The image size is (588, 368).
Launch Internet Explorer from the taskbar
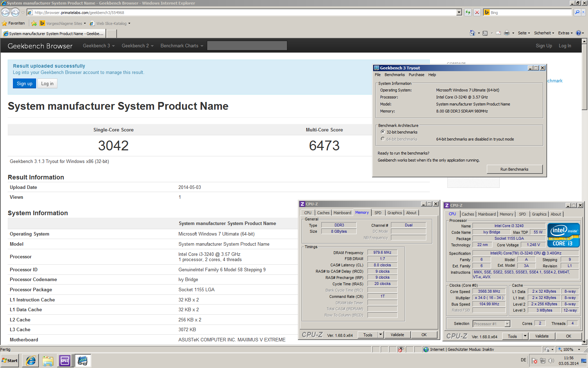[x=31, y=361]
